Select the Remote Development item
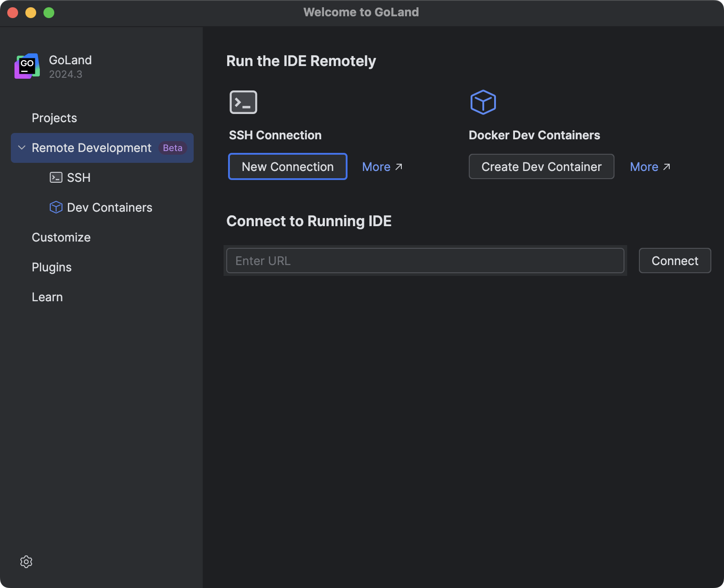724x588 pixels. (x=91, y=148)
